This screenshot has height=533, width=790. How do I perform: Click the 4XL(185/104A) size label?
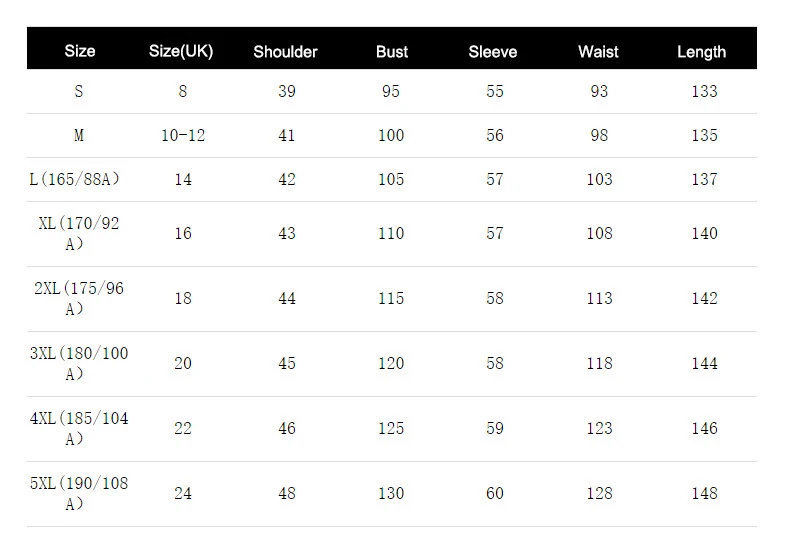click(x=78, y=429)
